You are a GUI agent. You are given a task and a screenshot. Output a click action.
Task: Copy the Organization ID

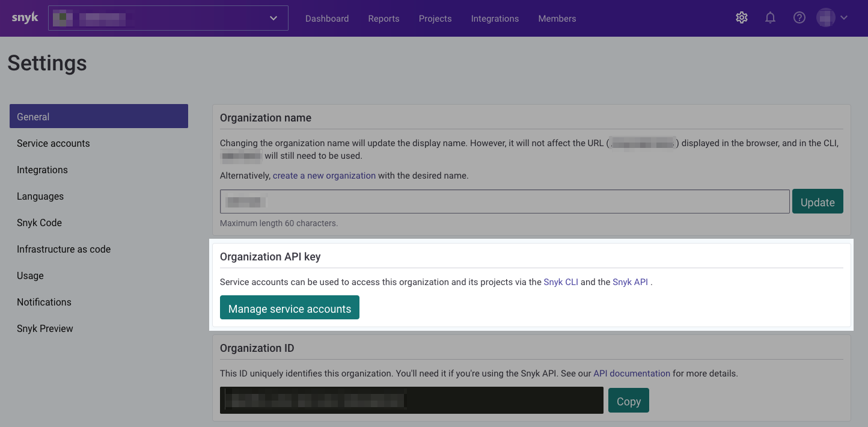coord(629,401)
